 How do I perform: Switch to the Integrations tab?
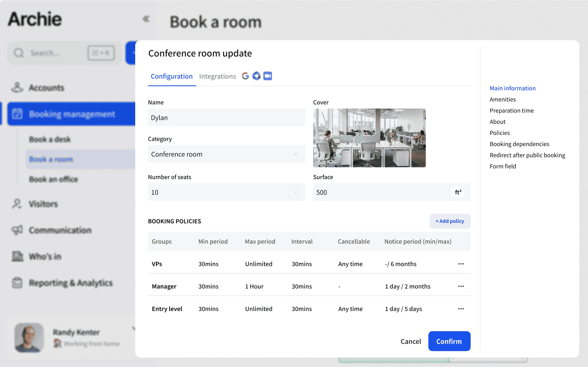coord(217,76)
